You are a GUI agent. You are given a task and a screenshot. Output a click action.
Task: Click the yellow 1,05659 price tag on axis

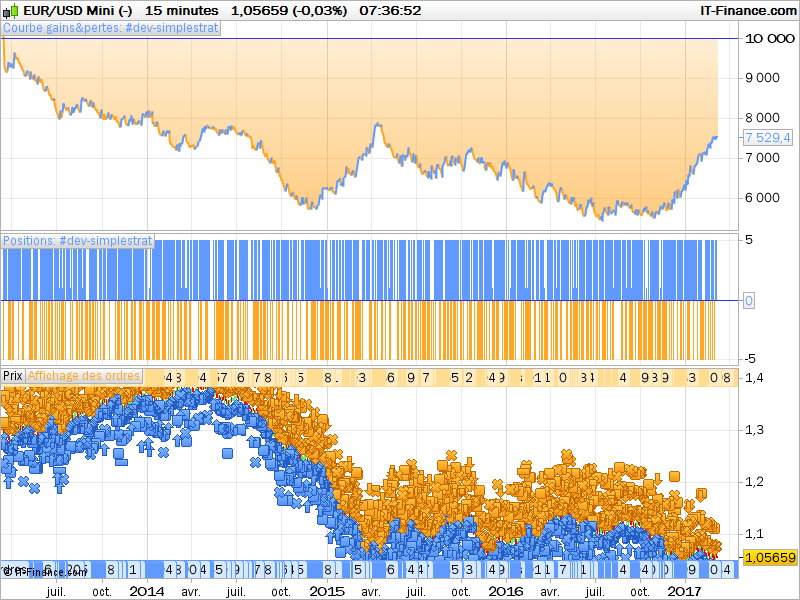[770, 558]
